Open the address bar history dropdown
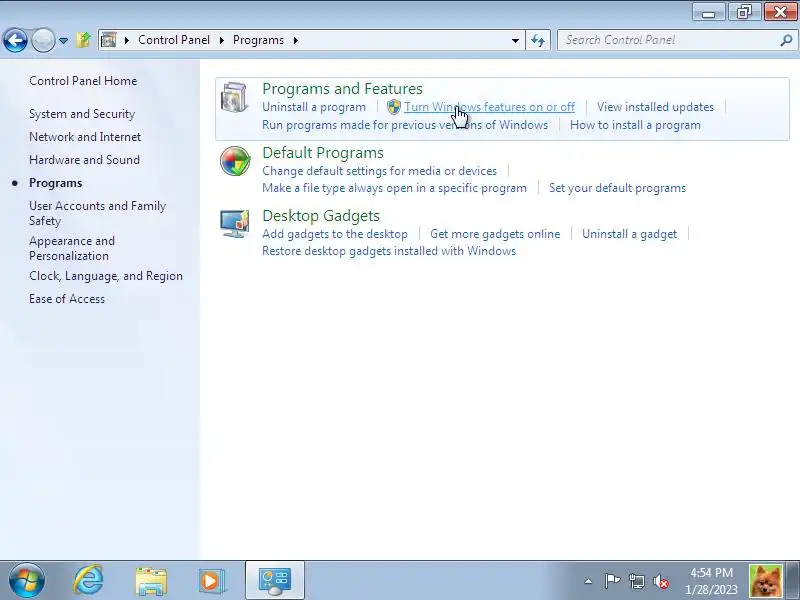The height and width of the screenshot is (600, 800). 515,40
